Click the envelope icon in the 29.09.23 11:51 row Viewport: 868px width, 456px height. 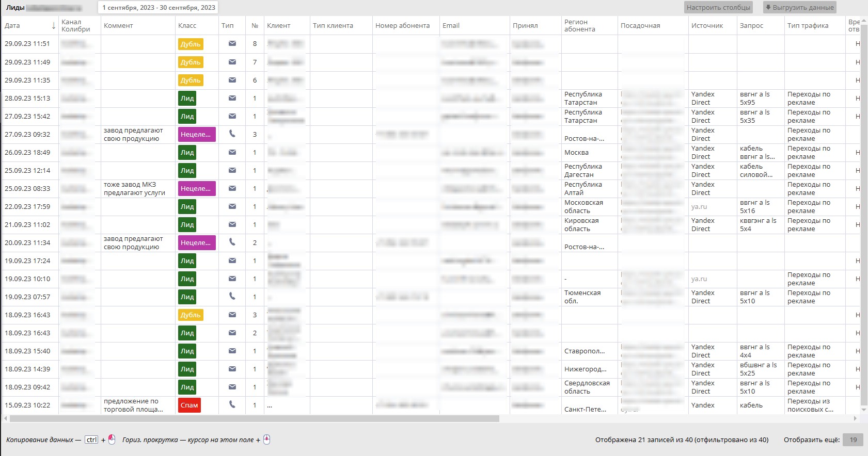(232, 44)
